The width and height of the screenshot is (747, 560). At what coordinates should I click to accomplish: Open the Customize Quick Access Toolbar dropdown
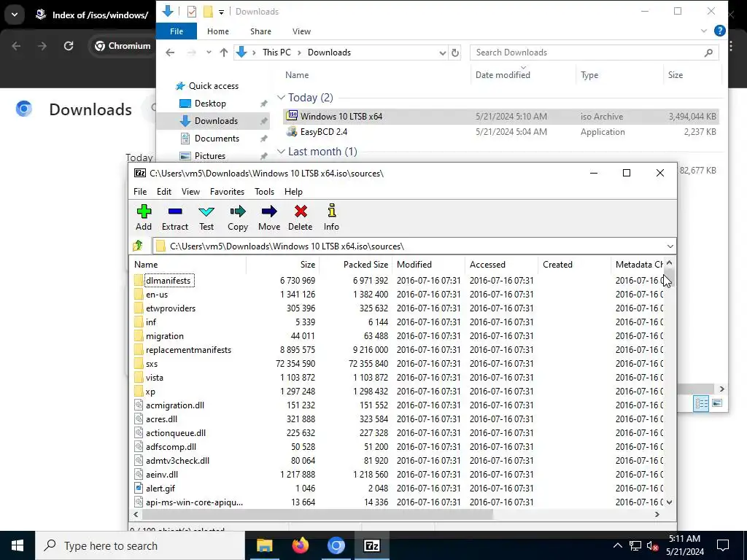[221, 12]
